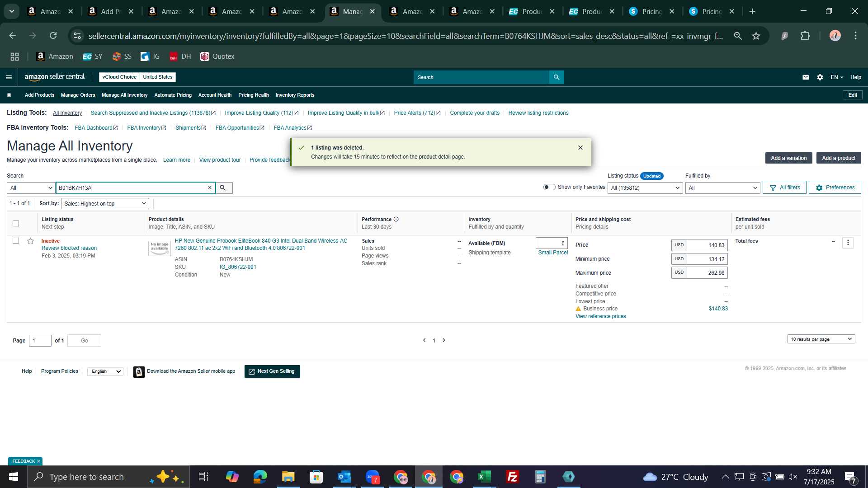The height and width of the screenshot is (488, 868).
Task: Open the English language selector
Action: (105, 371)
